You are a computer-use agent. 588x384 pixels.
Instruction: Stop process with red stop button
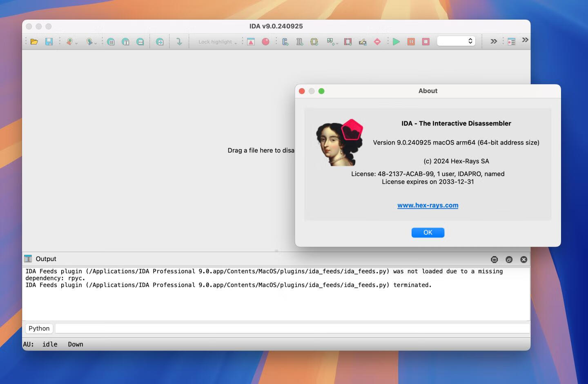(426, 42)
